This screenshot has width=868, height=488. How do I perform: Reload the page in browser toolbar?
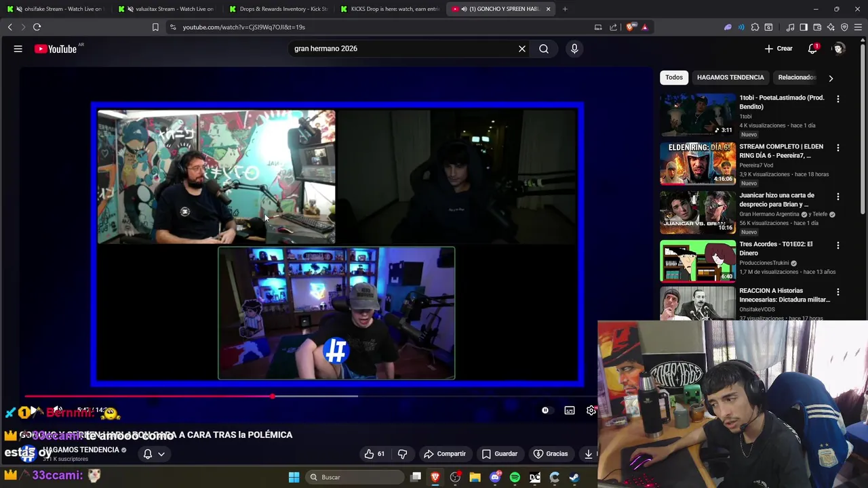(37, 27)
